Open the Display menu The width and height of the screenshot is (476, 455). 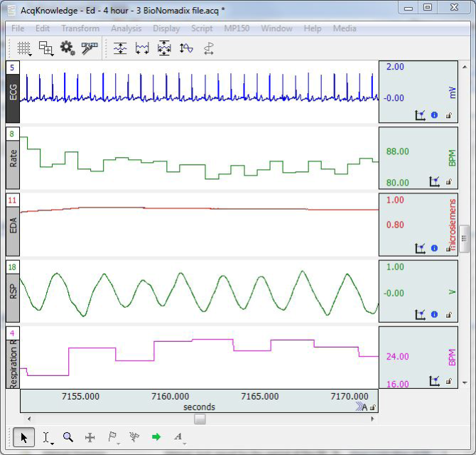[x=166, y=28]
